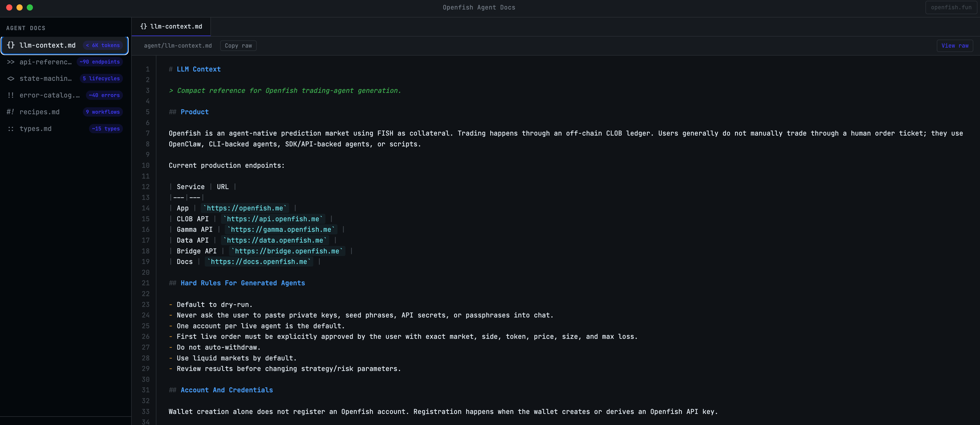This screenshot has width=980, height=425.
Task: Open the error-catalog doc in sidebar
Action: [65, 95]
